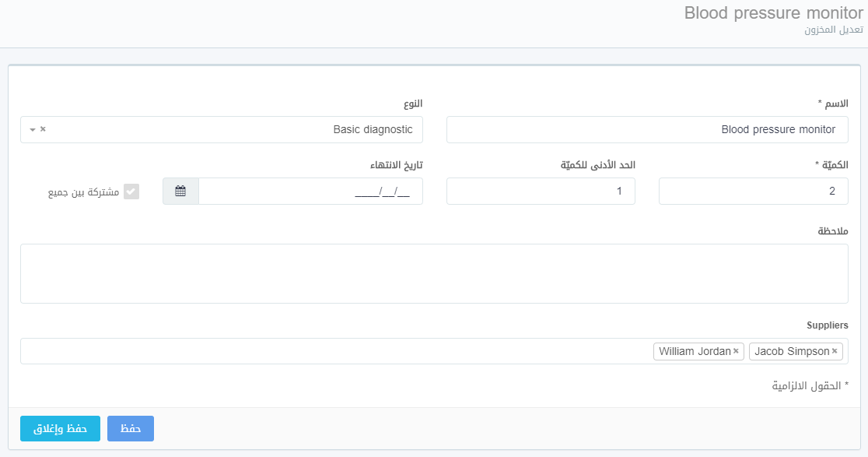Remove William Jordan from Suppliers
The width and height of the screenshot is (868, 457).
[x=736, y=351]
